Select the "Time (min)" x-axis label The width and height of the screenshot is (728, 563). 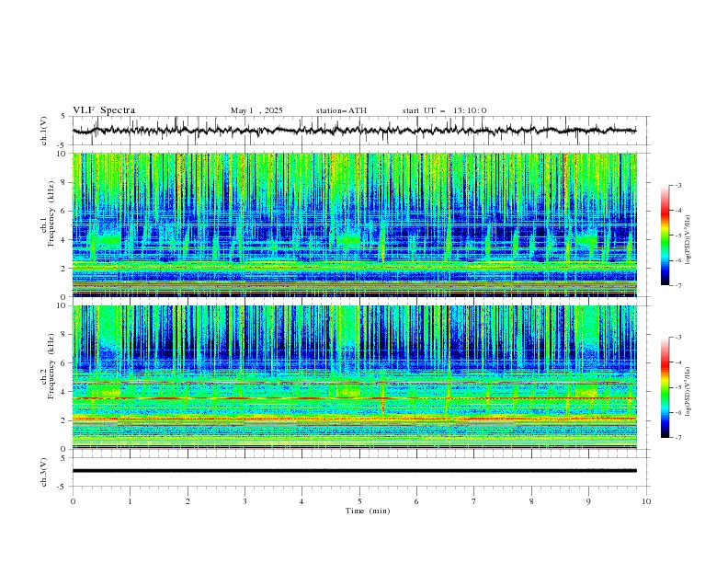click(368, 511)
